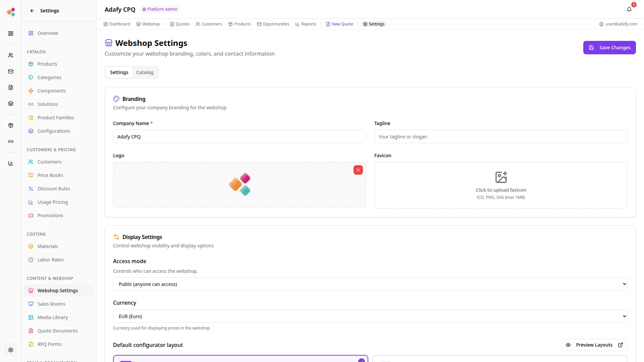This screenshot has width=644, height=362.
Task: Open Price Books in sidebar
Action: 50,175
